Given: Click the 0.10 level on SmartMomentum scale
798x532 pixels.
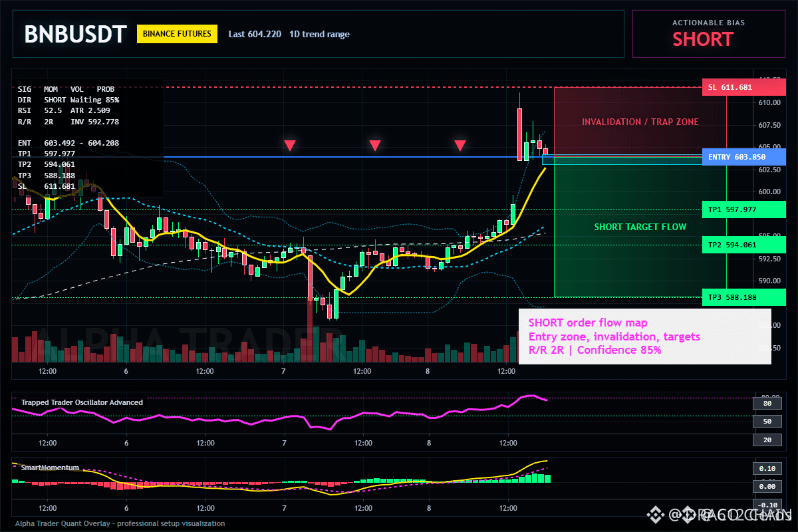Looking at the screenshot, I should pyautogui.click(x=767, y=468).
